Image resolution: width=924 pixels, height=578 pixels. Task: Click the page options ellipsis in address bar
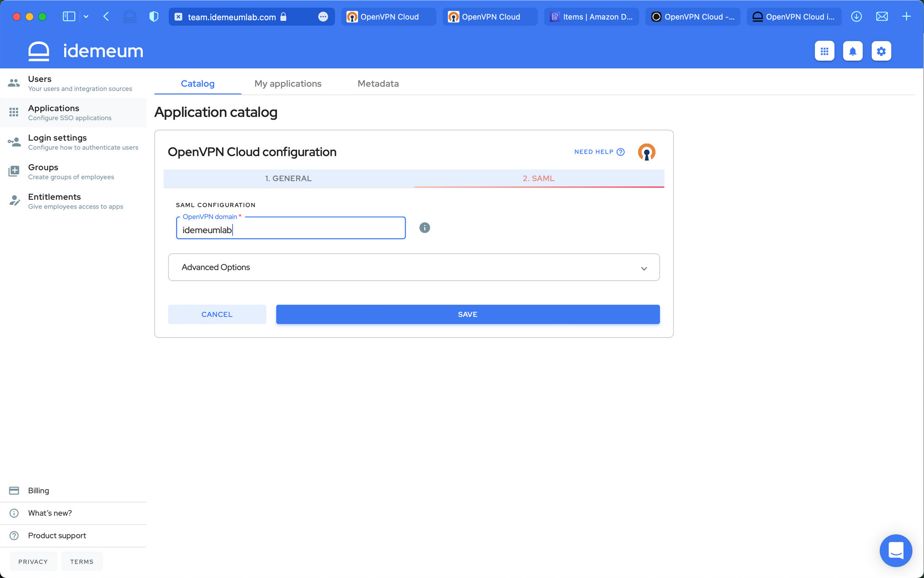pyautogui.click(x=323, y=17)
